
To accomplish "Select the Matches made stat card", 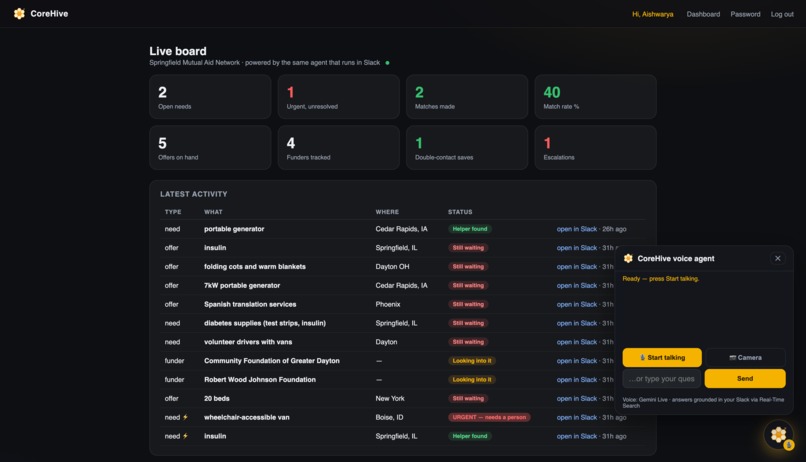I will (x=467, y=97).
